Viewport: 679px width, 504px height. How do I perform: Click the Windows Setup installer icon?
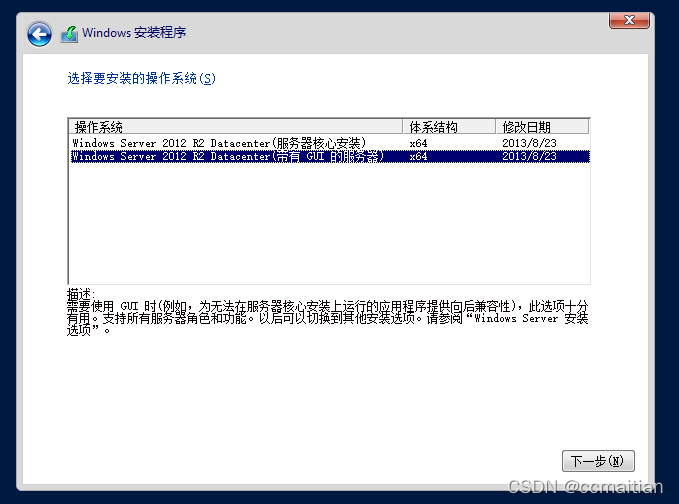tap(69, 34)
